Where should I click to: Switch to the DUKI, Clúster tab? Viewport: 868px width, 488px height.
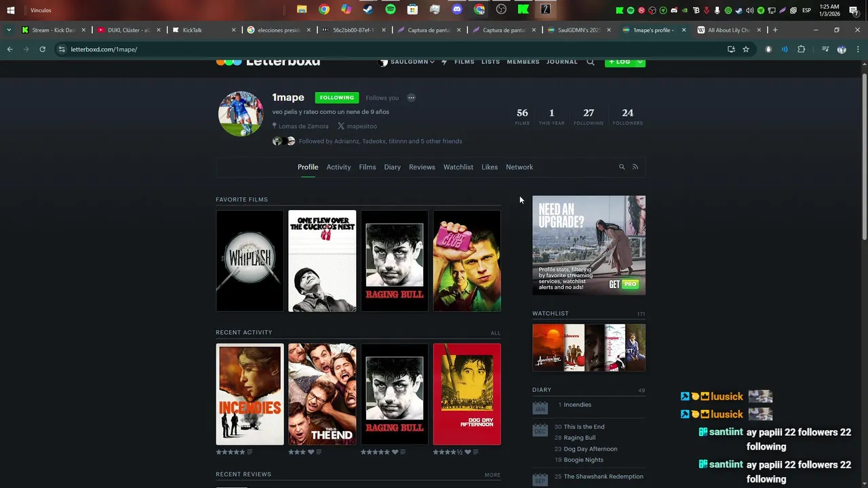coord(128,30)
